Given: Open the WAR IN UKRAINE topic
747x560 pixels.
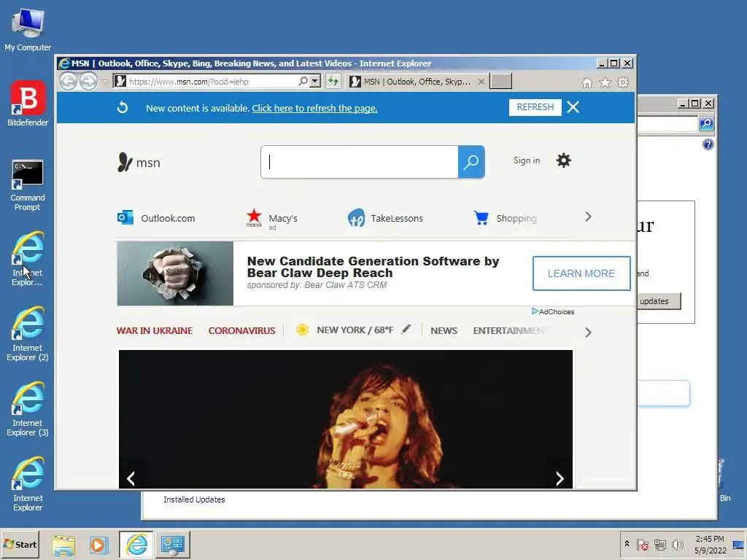Looking at the screenshot, I should point(155,330).
